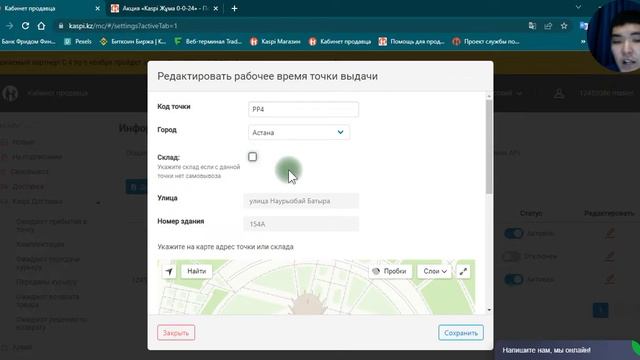The width and height of the screenshot is (640, 360).
Task: Open the share page icon in address bar
Action: click(x=548, y=26)
